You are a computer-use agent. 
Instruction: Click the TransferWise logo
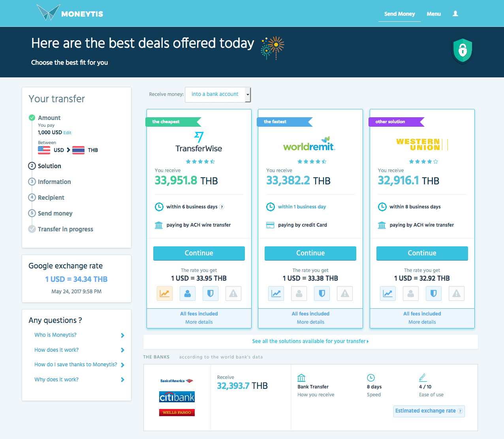coord(199,142)
